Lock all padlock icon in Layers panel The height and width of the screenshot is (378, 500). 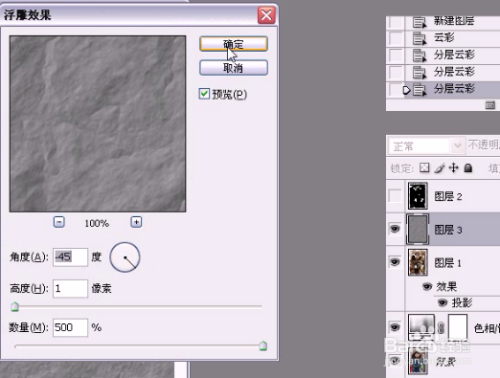[x=468, y=168]
